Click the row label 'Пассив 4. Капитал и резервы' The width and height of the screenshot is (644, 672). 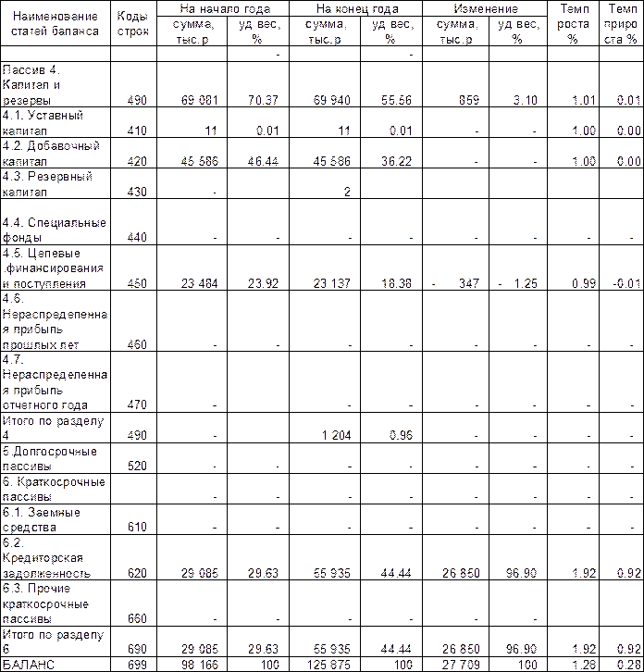31,85
